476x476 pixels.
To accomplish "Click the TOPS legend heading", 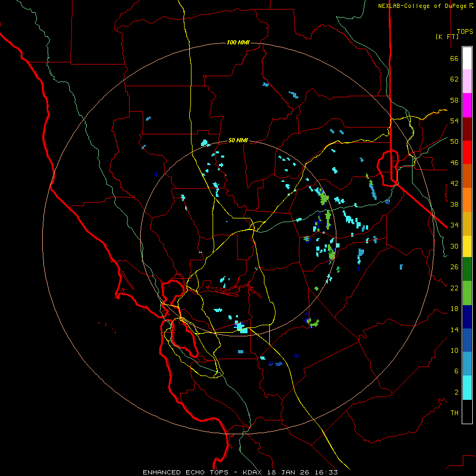I will coord(465,32).
